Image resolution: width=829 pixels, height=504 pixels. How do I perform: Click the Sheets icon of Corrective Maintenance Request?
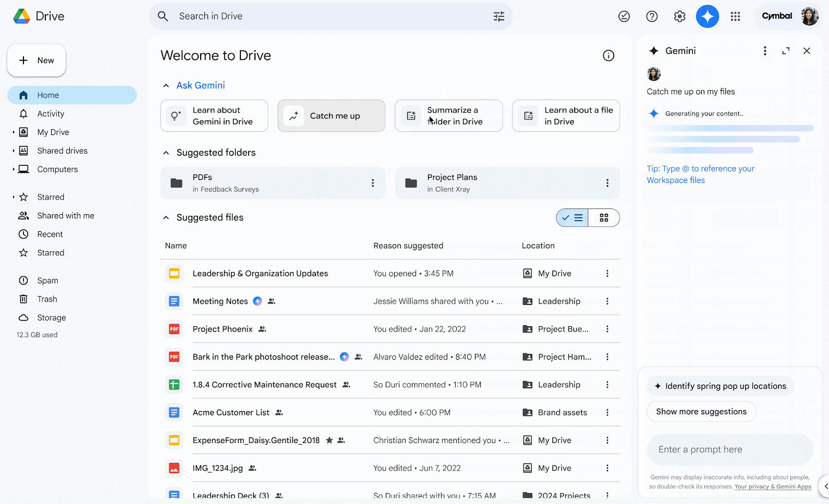point(174,385)
